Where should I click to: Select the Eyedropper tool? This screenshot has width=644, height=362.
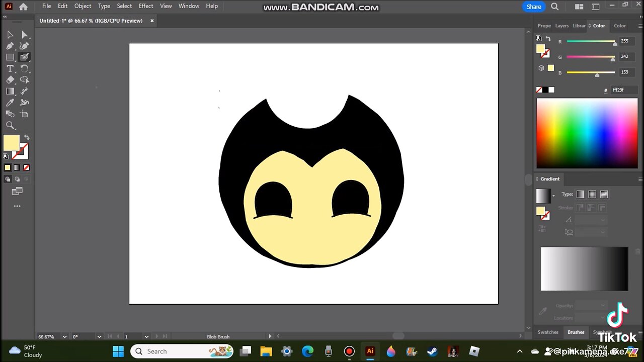pyautogui.click(x=10, y=103)
